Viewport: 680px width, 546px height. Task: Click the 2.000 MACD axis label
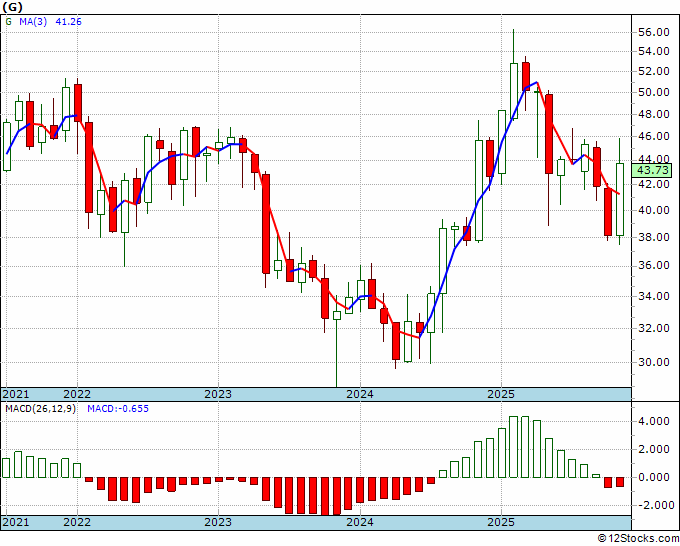coord(654,450)
